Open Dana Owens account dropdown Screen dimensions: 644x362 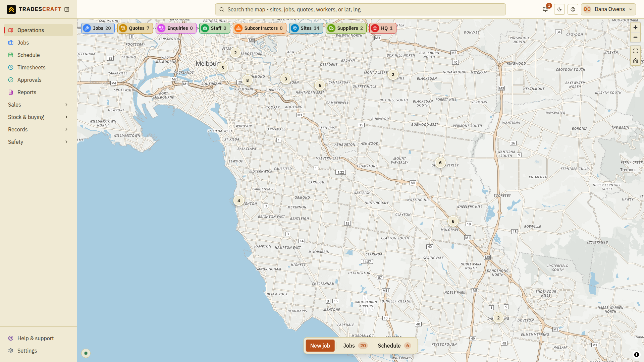[x=608, y=9]
